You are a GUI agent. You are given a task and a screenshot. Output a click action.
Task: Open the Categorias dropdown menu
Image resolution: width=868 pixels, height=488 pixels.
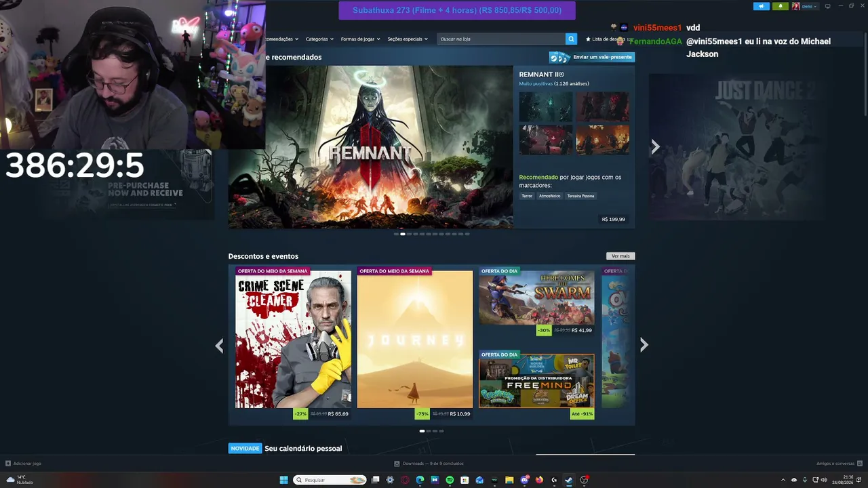319,39
